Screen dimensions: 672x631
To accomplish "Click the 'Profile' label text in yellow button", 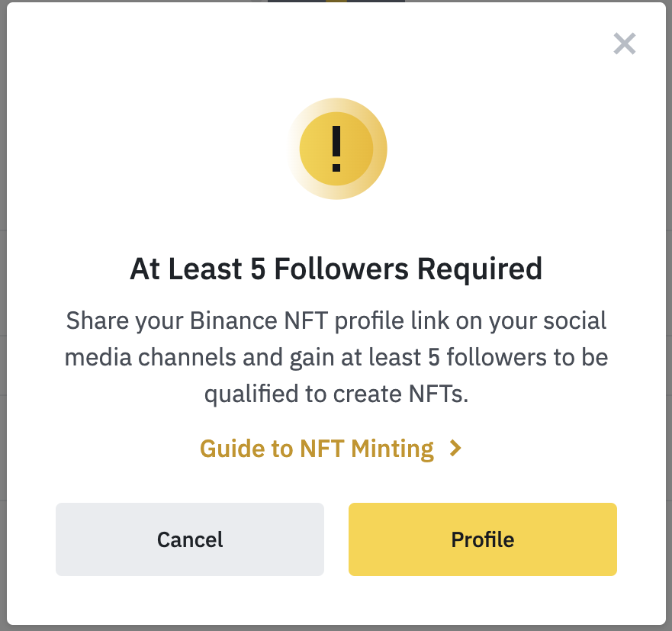I will coord(483,539).
